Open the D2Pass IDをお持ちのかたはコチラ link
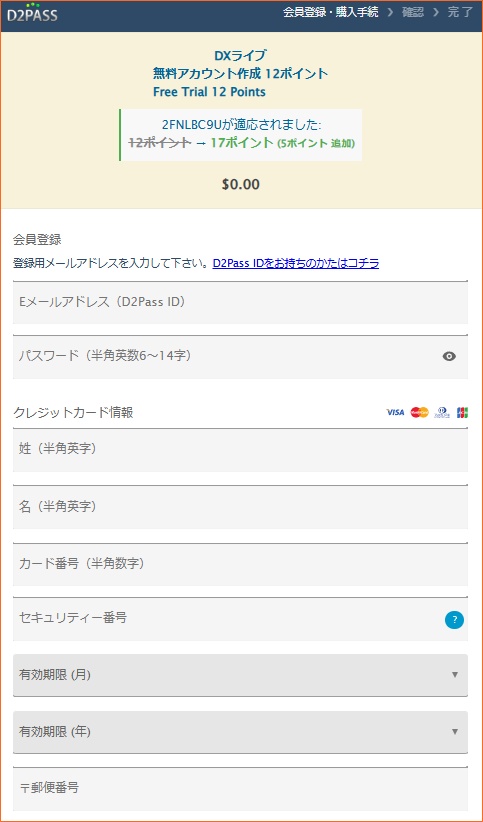The width and height of the screenshot is (483, 822). (296, 263)
